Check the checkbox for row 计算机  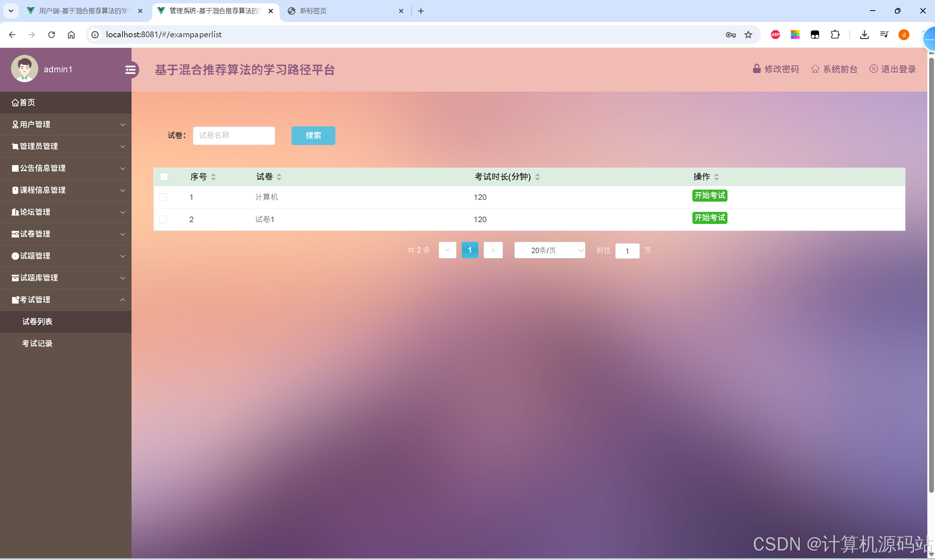point(163,197)
